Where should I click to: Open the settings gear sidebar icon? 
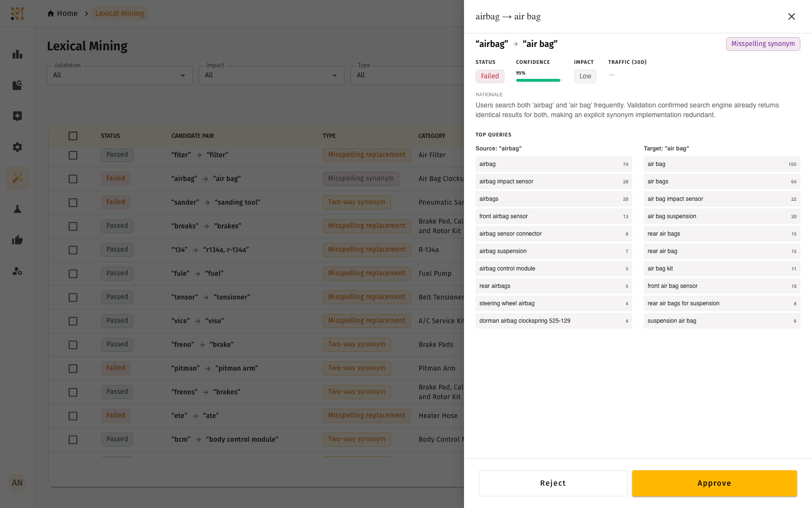(17, 147)
